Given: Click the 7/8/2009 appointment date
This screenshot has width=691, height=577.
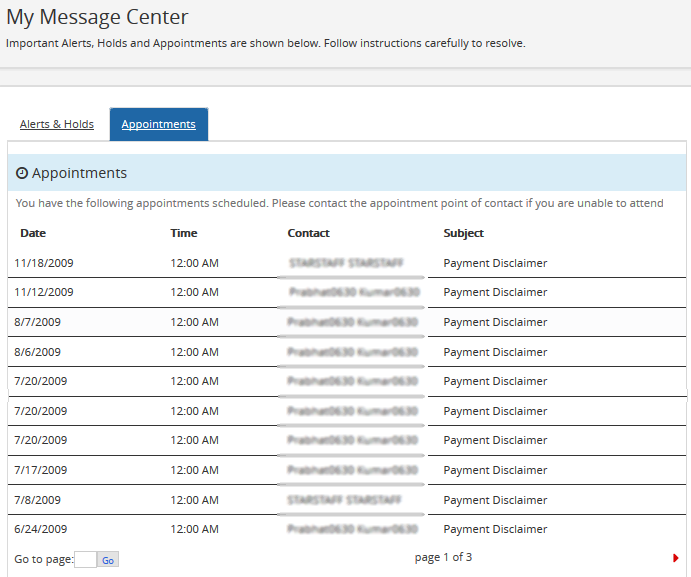Looking at the screenshot, I should click(38, 500).
